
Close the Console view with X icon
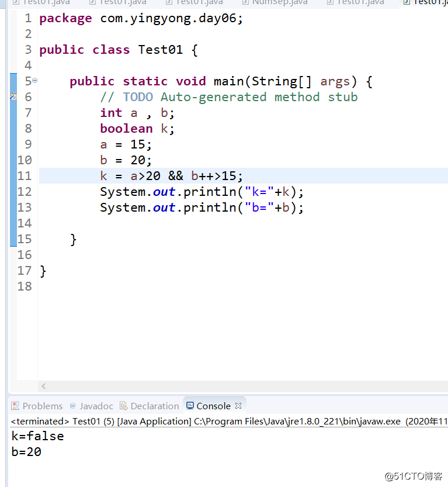tap(238, 406)
